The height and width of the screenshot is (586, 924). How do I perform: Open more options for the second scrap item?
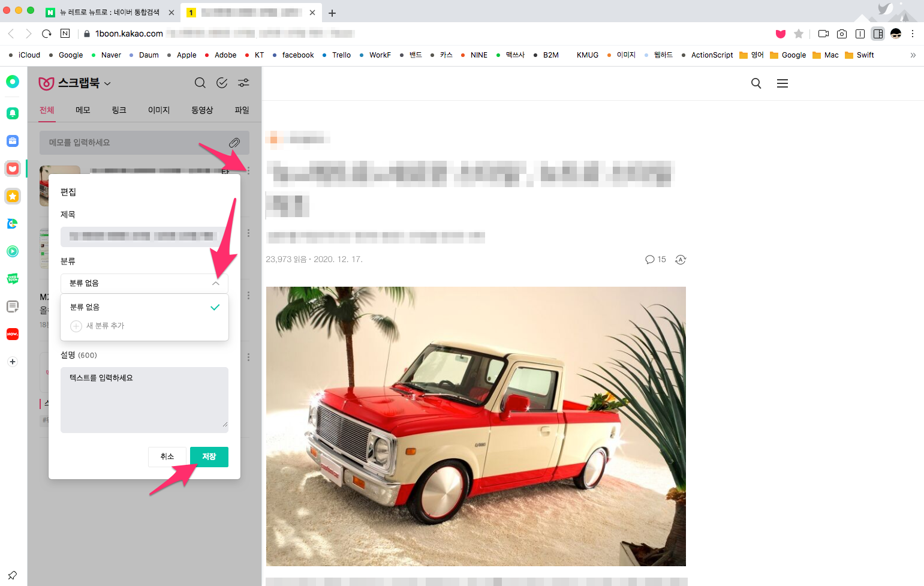[248, 233]
